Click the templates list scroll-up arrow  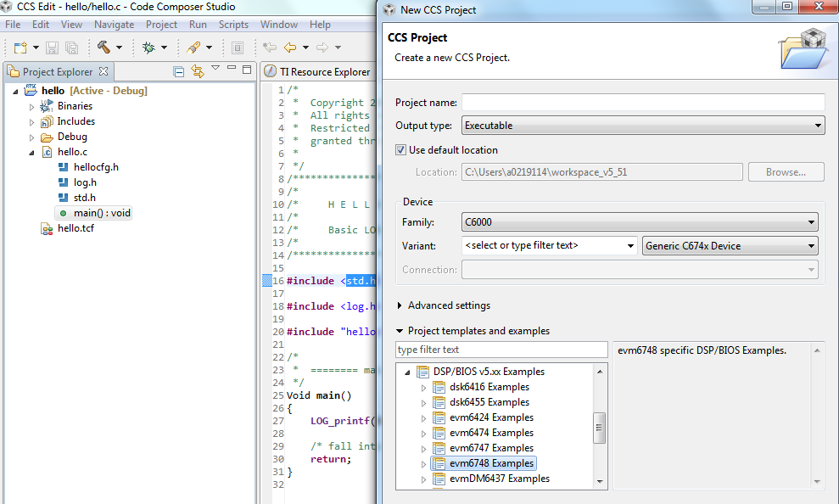coord(600,372)
